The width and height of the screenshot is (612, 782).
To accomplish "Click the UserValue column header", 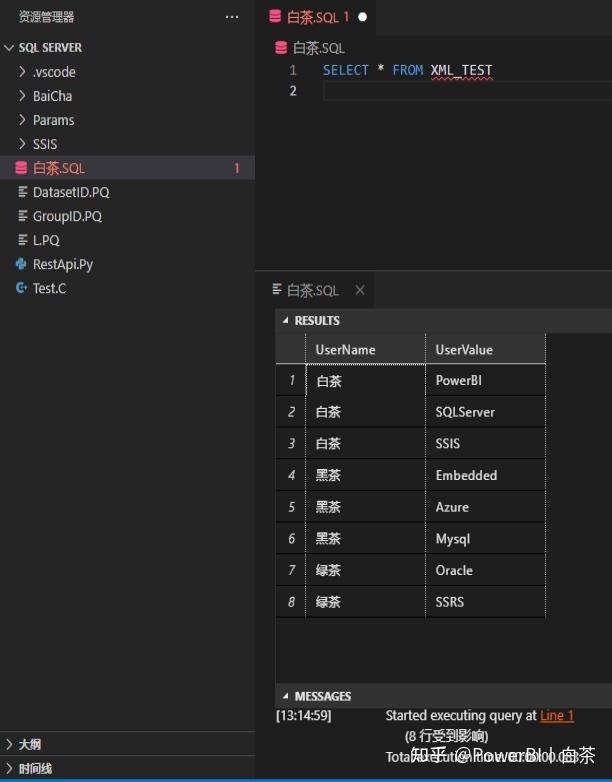I will [464, 349].
